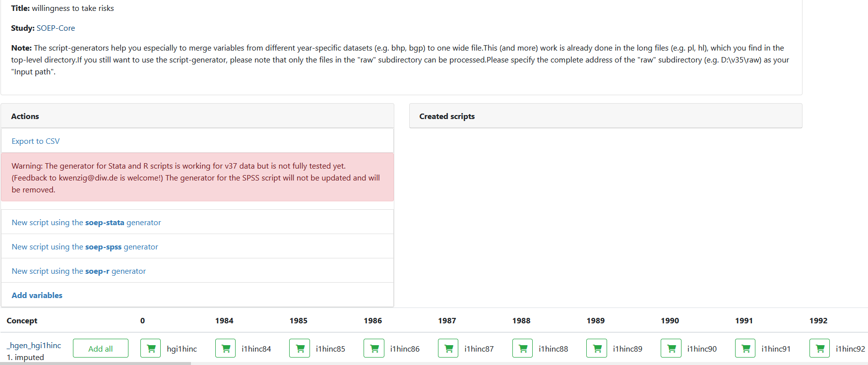Create new script with soep-r generator

(x=79, y=271)
